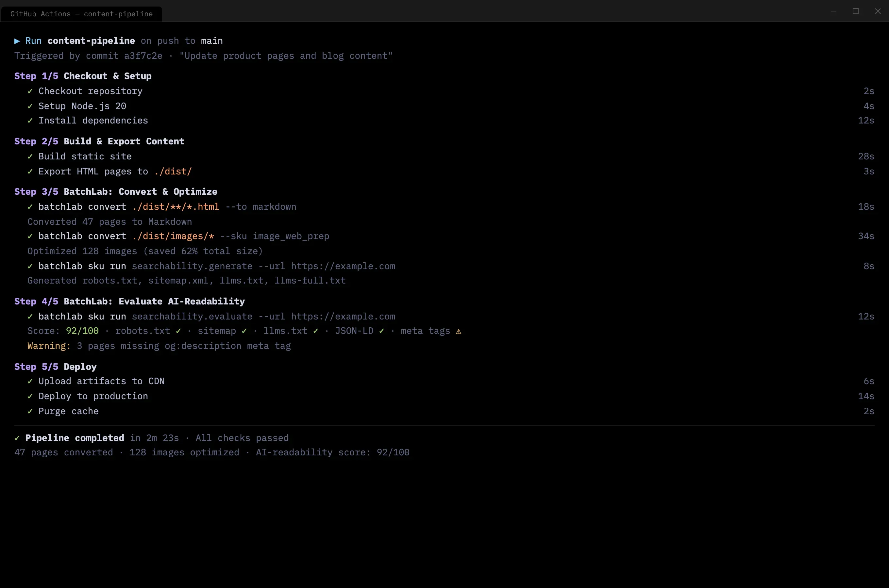This screenshot has height=588, width=889.
Task: Click the checkmark next to Purge cache
Action: click(x=30, y=411)
